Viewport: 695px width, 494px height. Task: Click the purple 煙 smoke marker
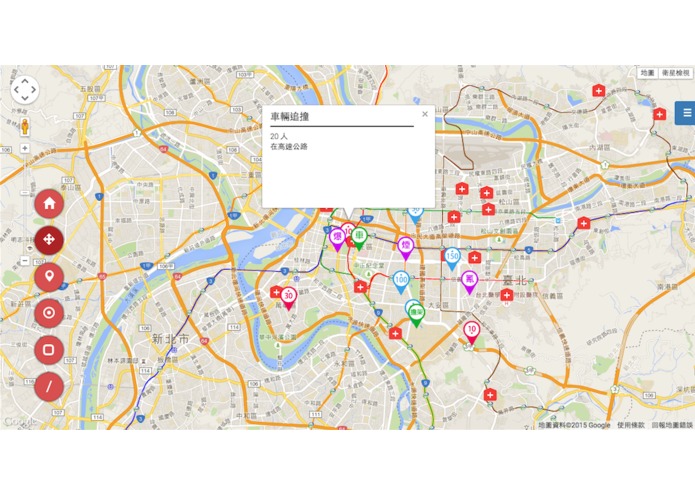[x=406, y=248]
